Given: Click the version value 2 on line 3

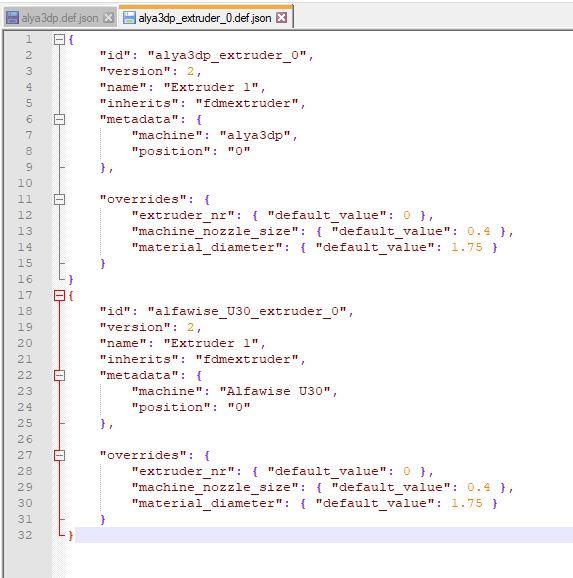Looking at the screenshot, I should point(191,71).
